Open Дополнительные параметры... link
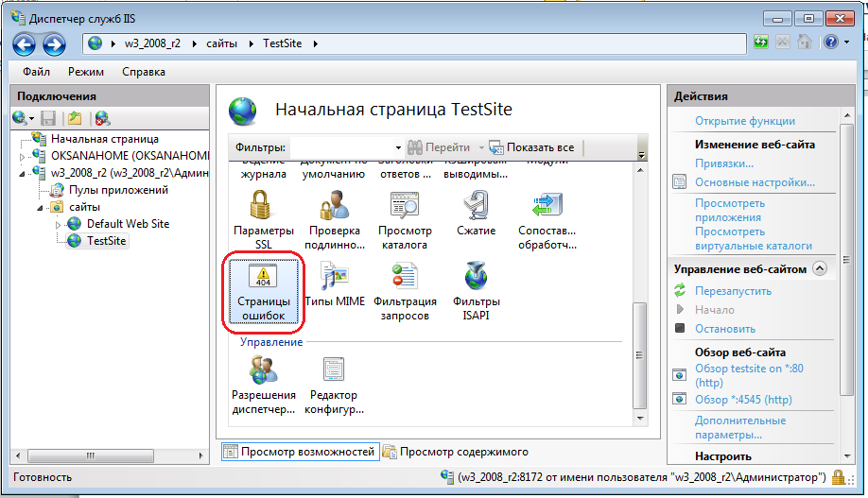868x498 pixels. 740,427
